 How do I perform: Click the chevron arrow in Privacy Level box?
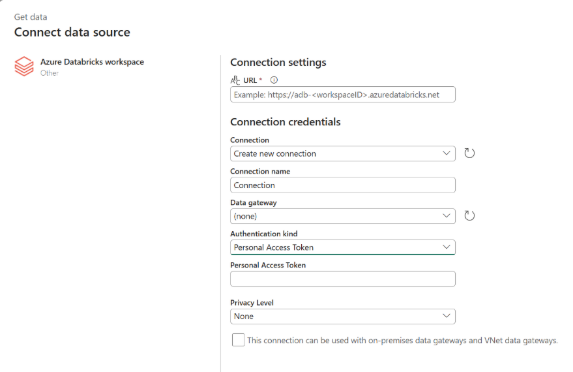[x=446, y=316]
